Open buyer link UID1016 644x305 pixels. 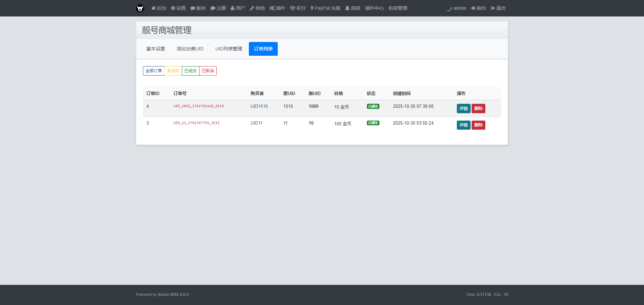point(259,106)
